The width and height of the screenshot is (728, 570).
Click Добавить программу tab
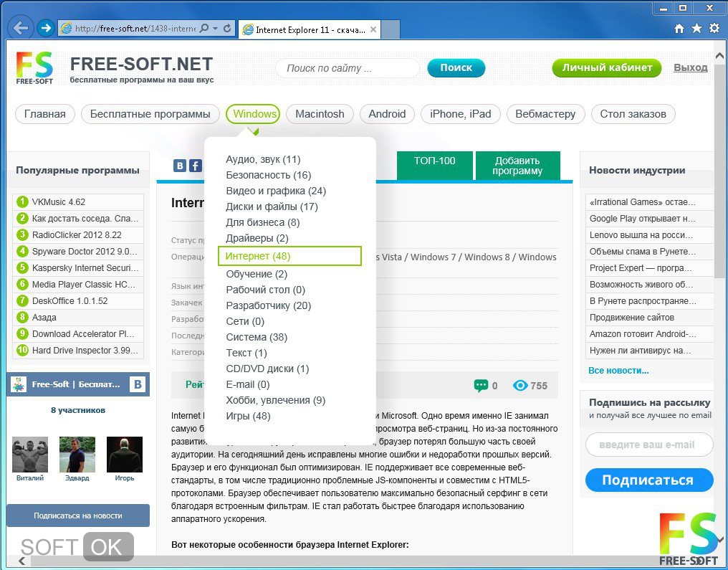517,166
